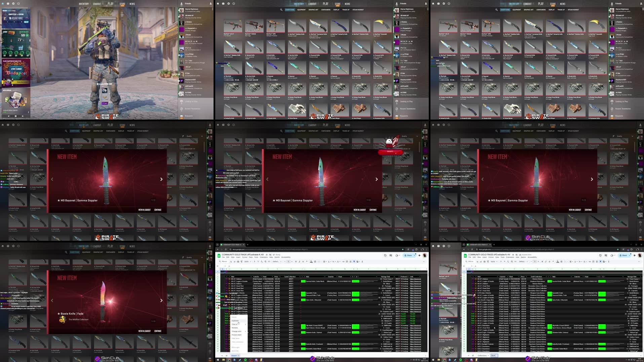Open the CS2 settings gear icon
Image resolution: width=644 pixels, height=362 pixels.
tap(229, 4)
